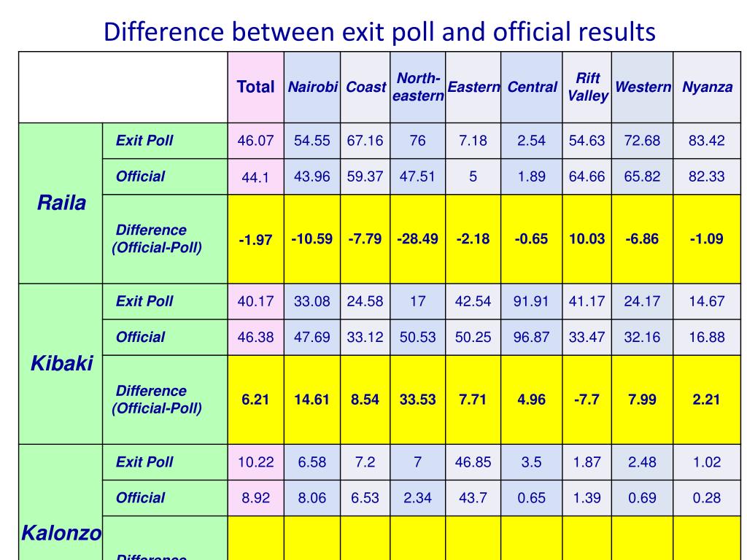
Task: Click the 10.03 Rift Valley difference cell
Action: [587, 239]
